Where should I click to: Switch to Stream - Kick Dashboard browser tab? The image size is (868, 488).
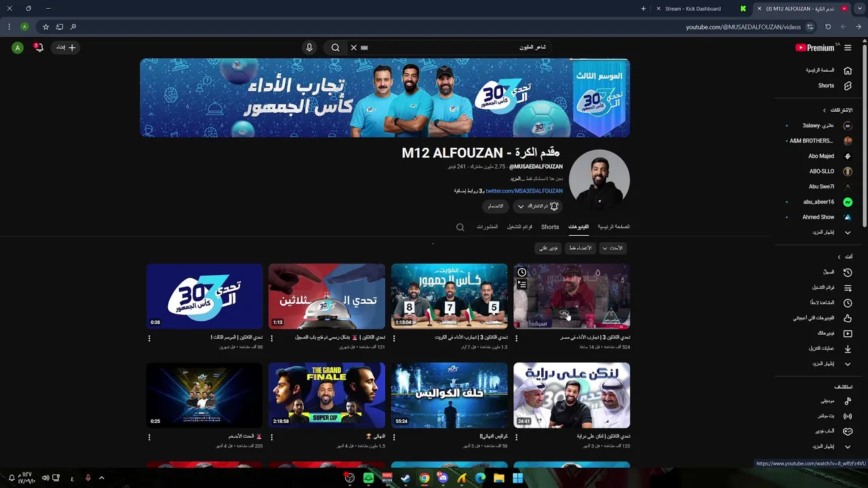point(701,9)
